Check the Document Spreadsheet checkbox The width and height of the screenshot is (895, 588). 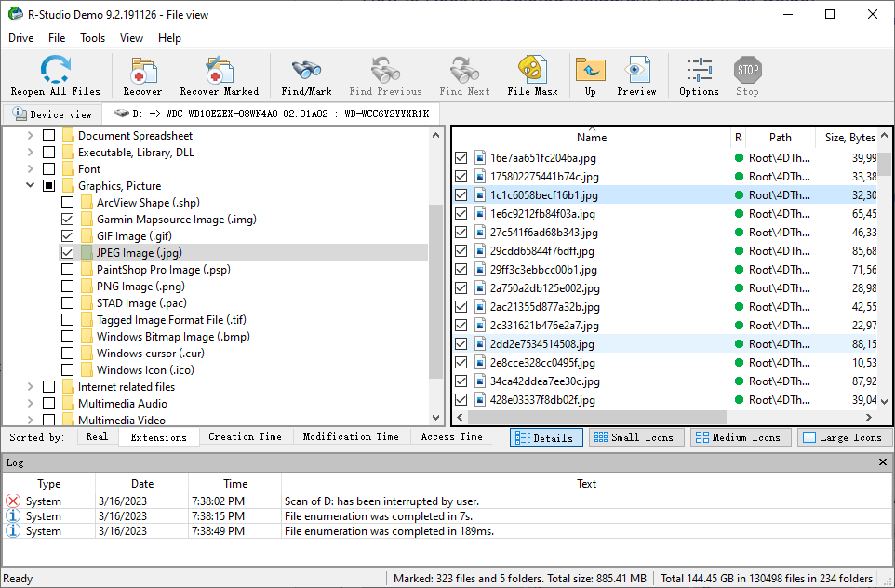tap(49, 135)
